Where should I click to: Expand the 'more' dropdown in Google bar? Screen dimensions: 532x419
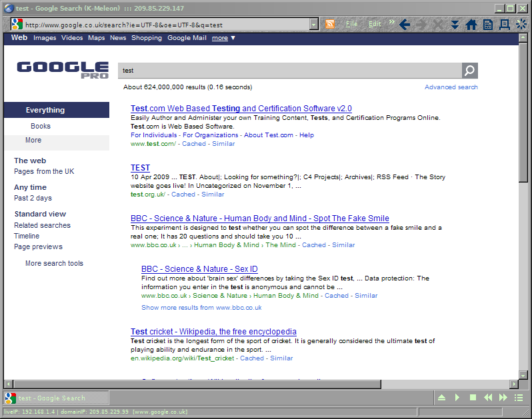point(223,38)
